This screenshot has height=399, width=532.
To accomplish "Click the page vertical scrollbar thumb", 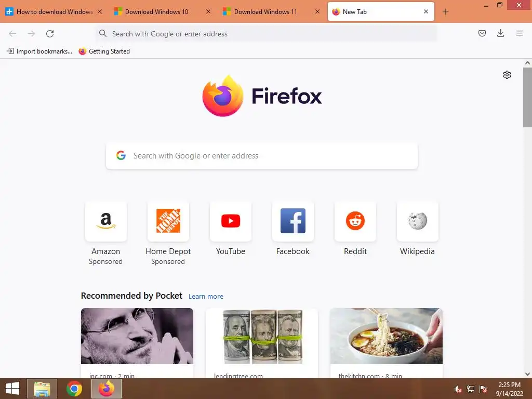I will [x=527, y=97].
